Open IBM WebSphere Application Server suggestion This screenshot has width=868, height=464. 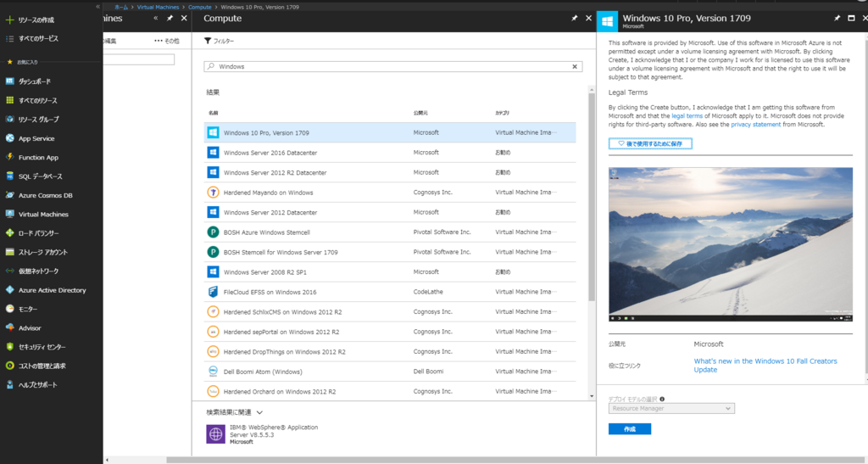263,434
